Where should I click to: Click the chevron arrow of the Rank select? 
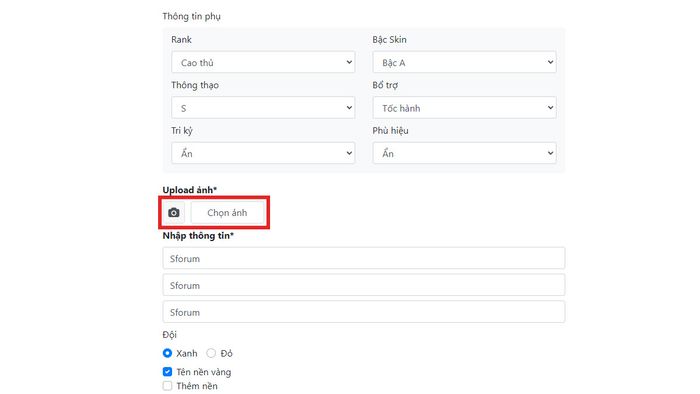point(349,62)
